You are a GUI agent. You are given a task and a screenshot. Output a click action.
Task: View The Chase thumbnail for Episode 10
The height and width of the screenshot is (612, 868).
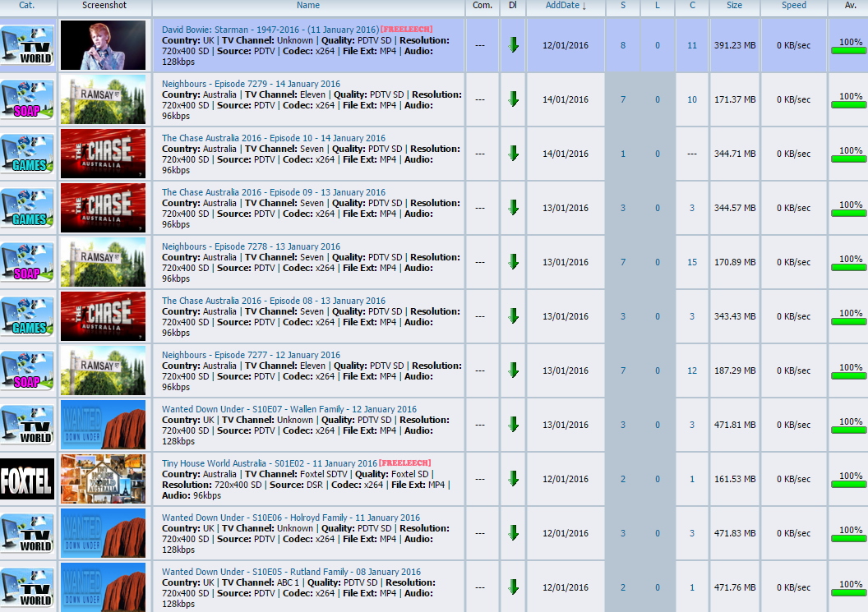[x=103, y=154]
